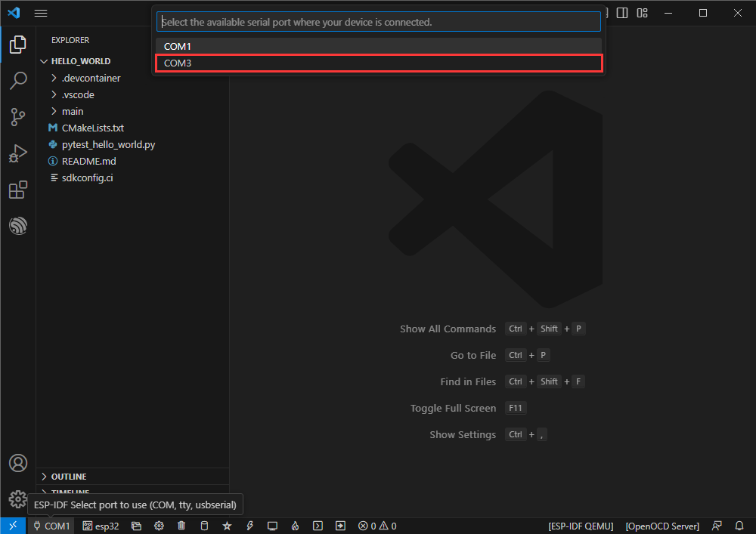Open the README.md file
Image resolution: width=756 pixels, height=534 pixels.
132,162
